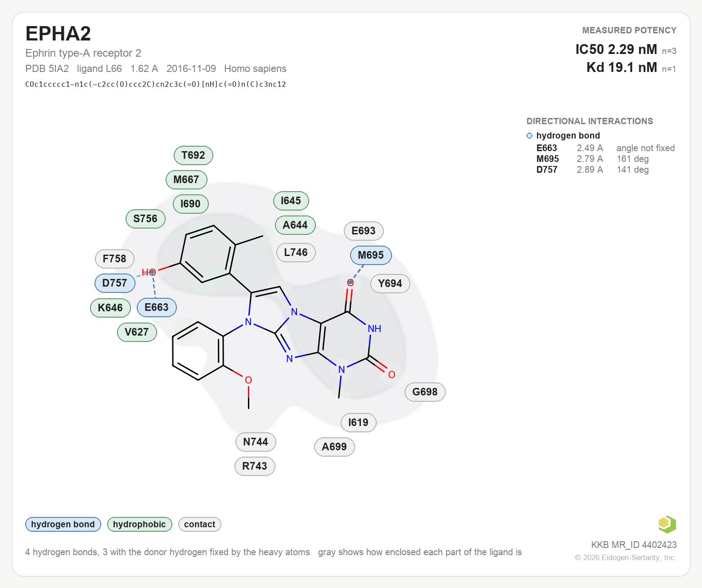This screenshot has width=702, height=588.
Task: Select the T692 residue label
Action: pyautogui.click(x=193, y=155)
